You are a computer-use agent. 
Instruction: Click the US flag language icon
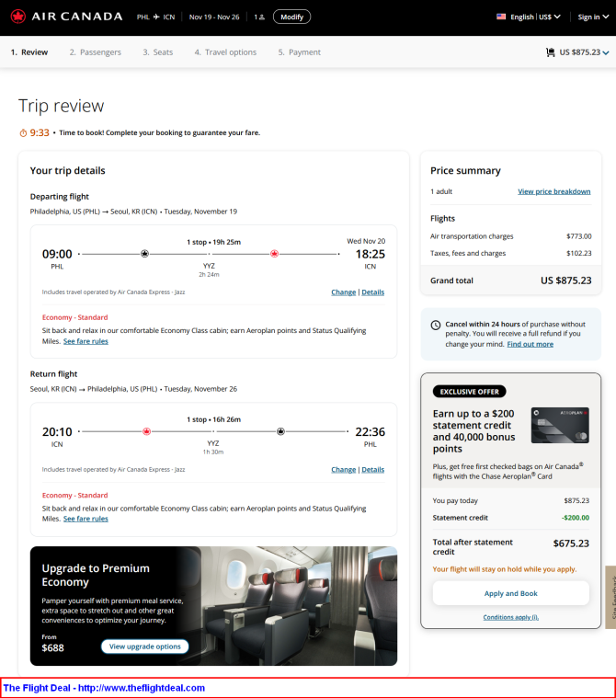(501, 17)
